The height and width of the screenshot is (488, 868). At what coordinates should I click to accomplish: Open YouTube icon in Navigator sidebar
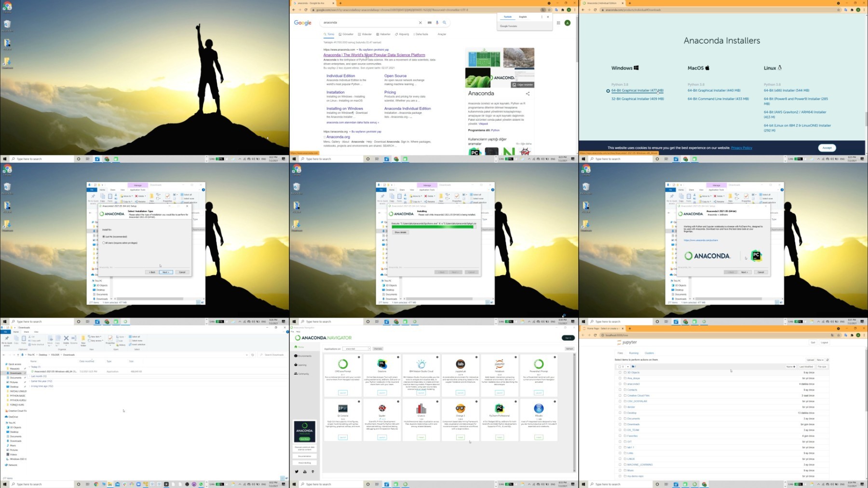(x=305, y=472)
